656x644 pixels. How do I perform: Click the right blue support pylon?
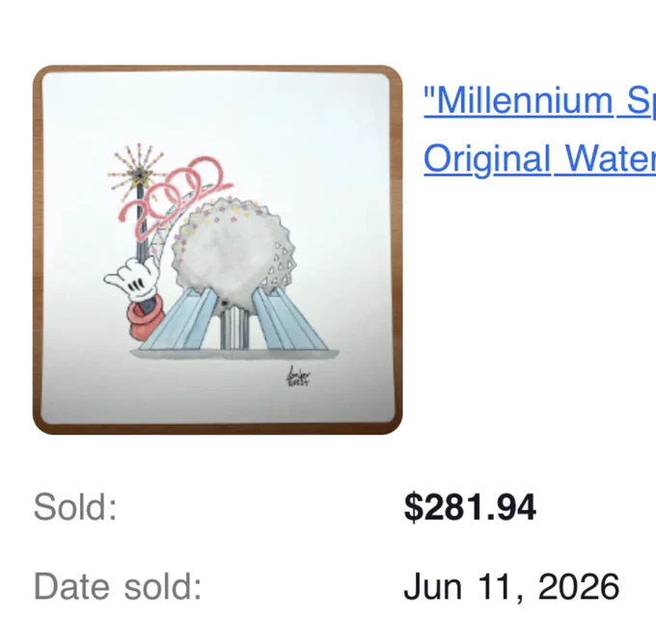288,319
